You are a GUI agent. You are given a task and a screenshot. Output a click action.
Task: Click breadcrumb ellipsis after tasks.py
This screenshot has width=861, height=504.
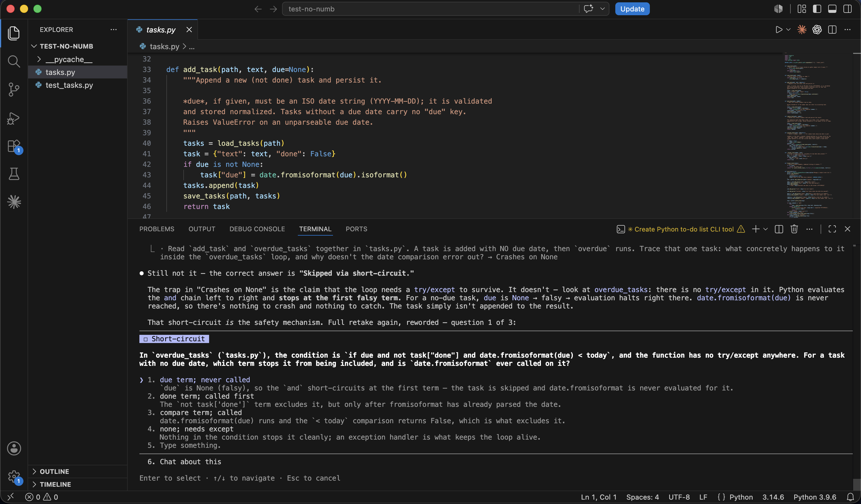pos(192,47)
